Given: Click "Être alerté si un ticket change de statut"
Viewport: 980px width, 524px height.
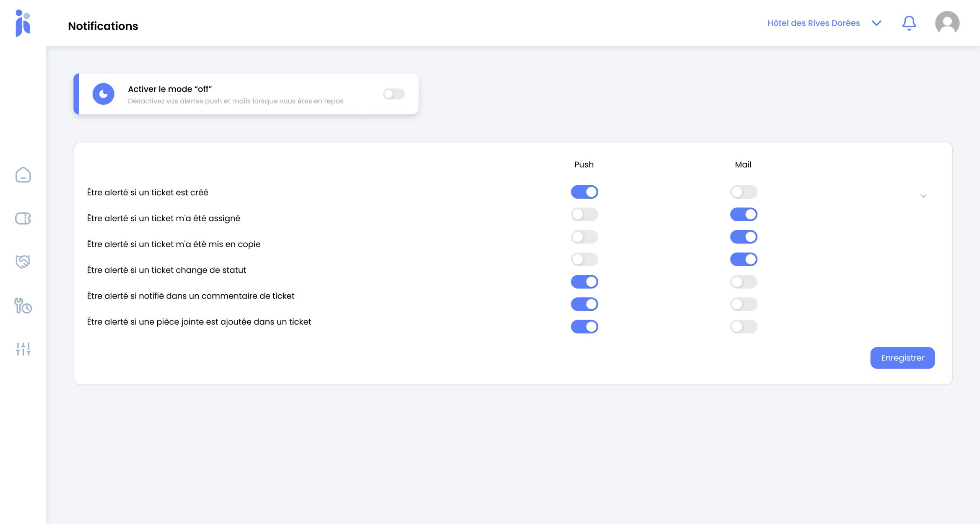Looking at the screenshot, I should [166, 270].
